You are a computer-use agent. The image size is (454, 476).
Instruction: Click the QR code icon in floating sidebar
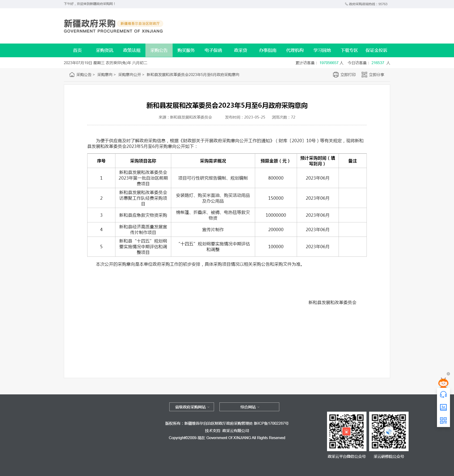(443, 421)
